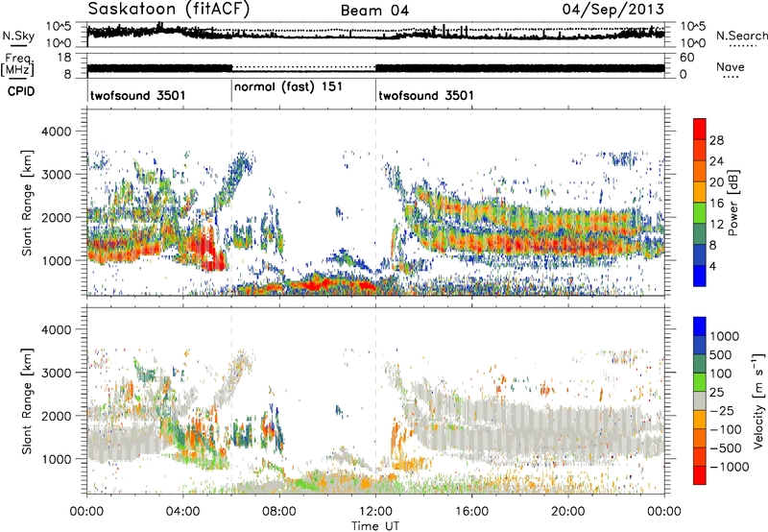This screenshot has height=532, width=768.
Task: Click the 'CPID' label
Action: pyautogui.click(x=21, y=91)
